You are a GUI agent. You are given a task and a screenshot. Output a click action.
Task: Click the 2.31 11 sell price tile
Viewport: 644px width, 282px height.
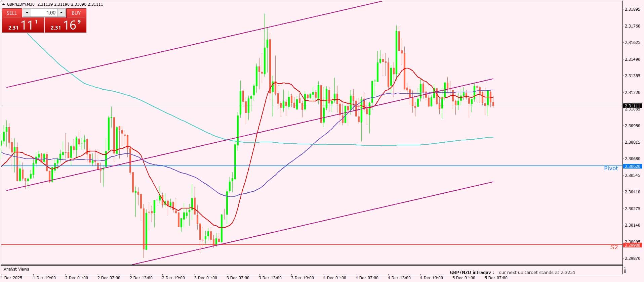pyautogui.click(x=23, y=25)
